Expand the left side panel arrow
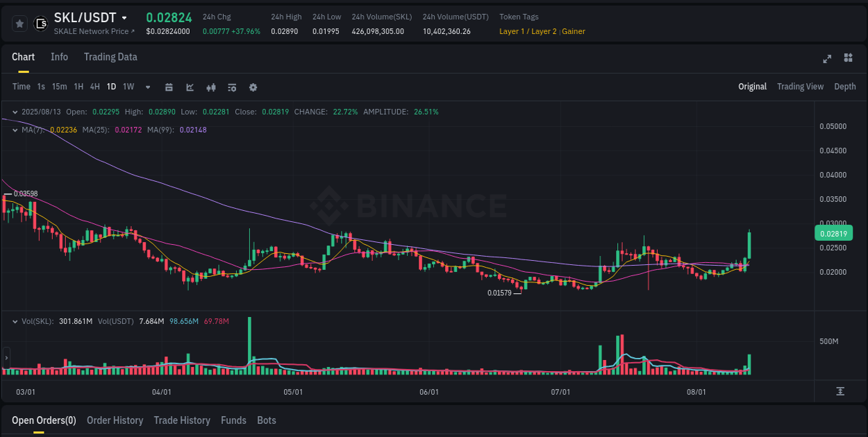This screenshot has height=437, width=868. tap(6, 358)
